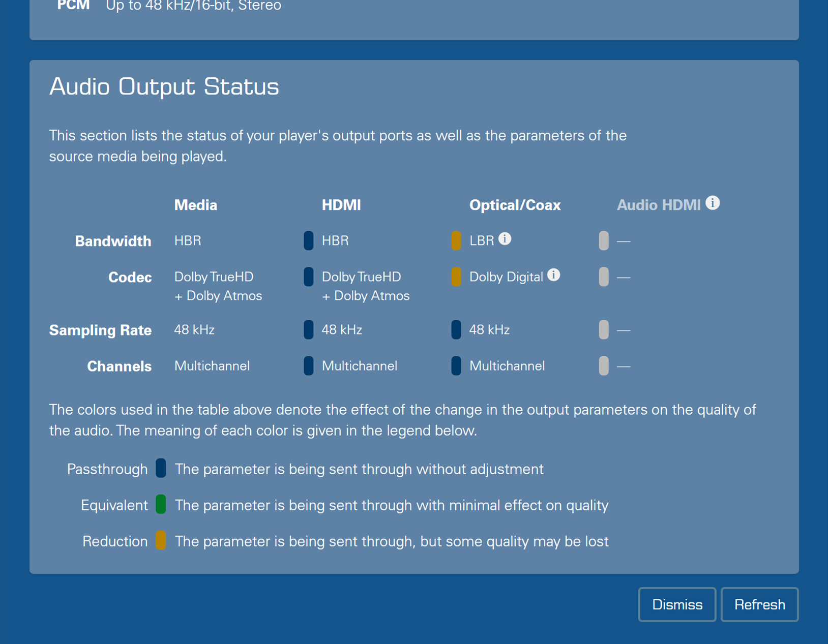Click the Dolby Digital codec value
828x644 pixels.
pos(506,277)
